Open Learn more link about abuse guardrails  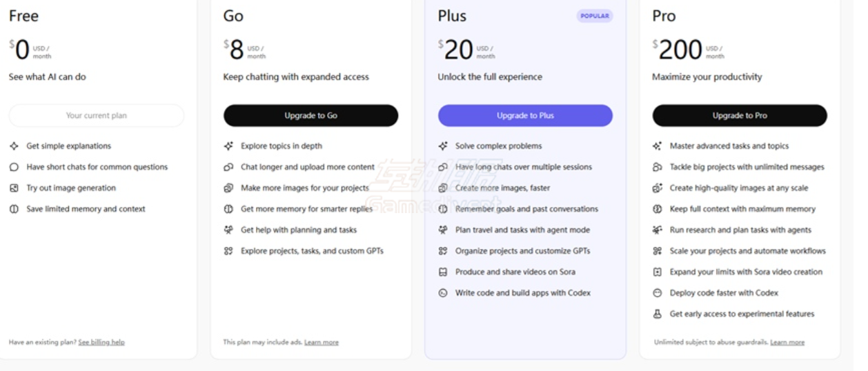(787, 342)
